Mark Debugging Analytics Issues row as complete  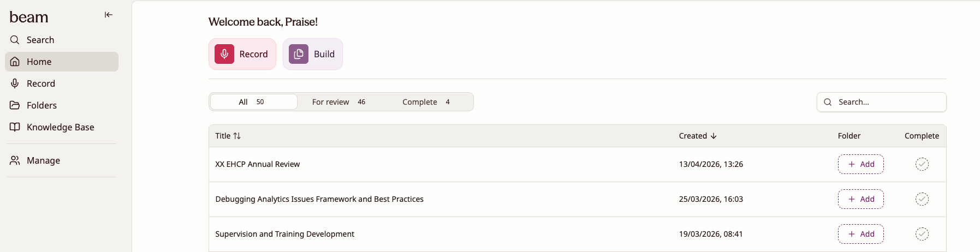click(922, 199)
